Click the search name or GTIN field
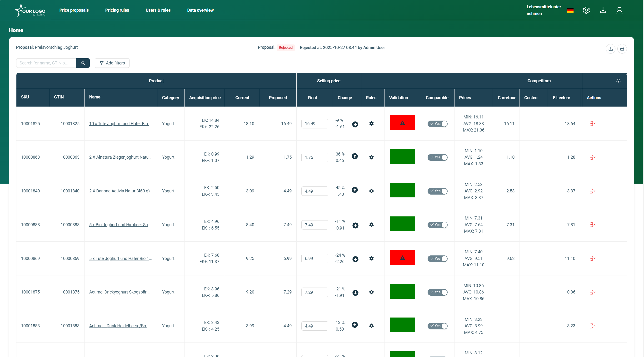Screen dimensions: 644x357 46,63
